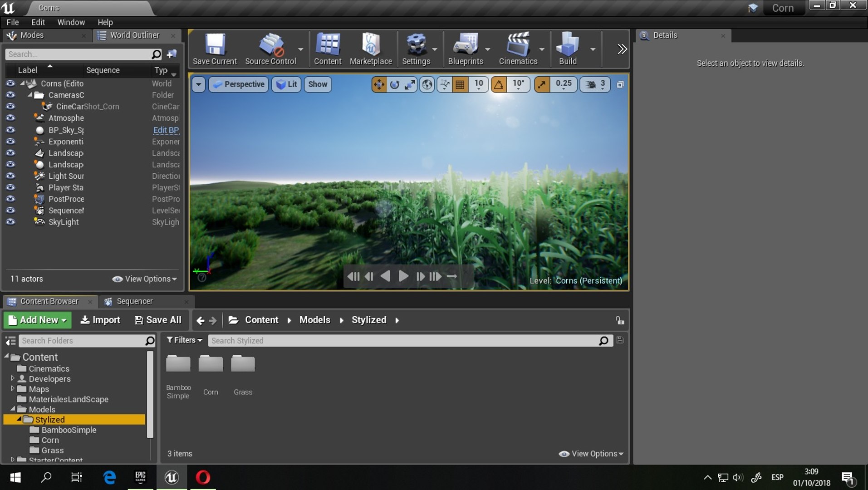Select the rotate gizmo tool in viewport
The width and height of the screenshot is (868, 490).
click(x=394, y=84)
